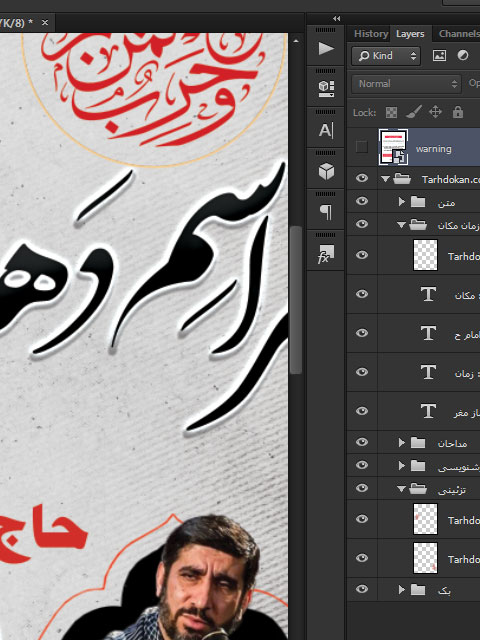The image size is (480, 640).
Task: Expand the خوشنویسی group arrow
Action: [x=402, y=466]
